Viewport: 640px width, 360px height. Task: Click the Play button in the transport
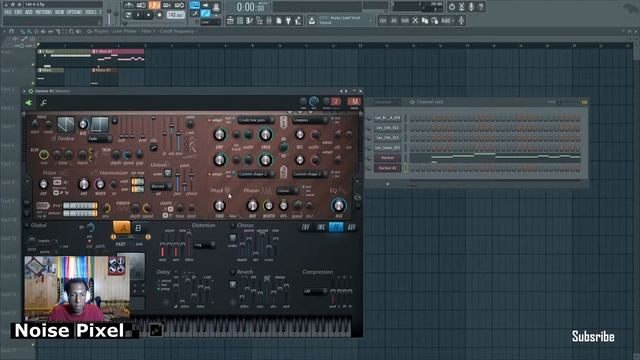pyautogui.click(x=138, y=15)
